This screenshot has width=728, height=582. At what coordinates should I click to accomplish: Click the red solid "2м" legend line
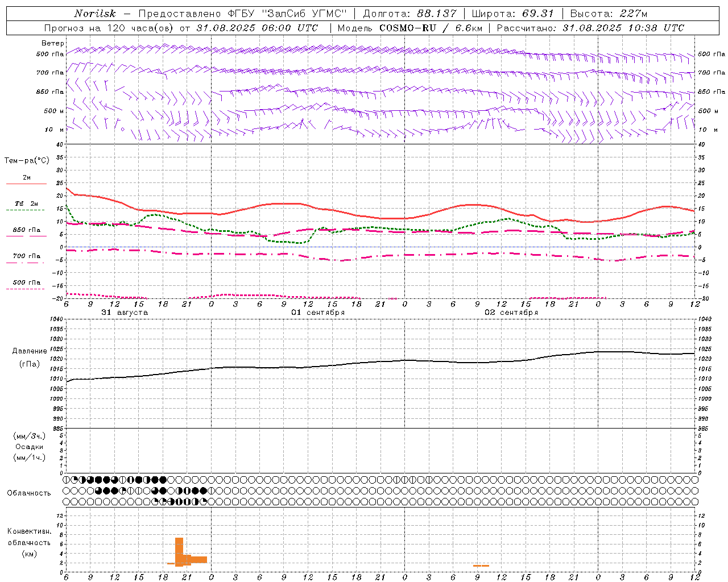pos(26,184)
